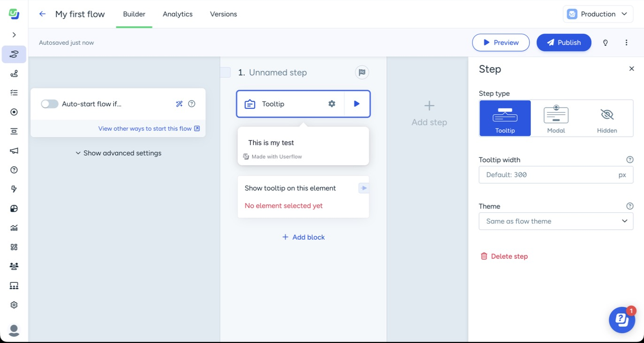The image size is (644, 343).
Task: Open the Users group sidebar icon
Action: (x=14, y=266)
